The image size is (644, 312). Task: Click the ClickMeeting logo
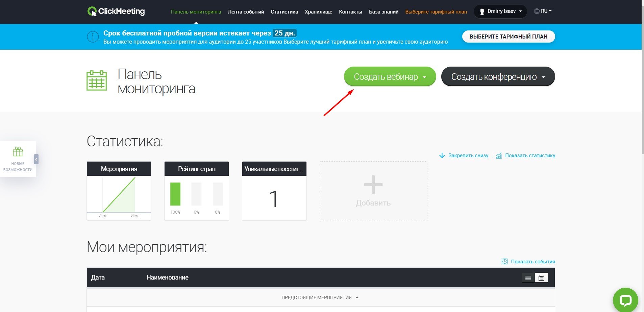pos(116,11)
